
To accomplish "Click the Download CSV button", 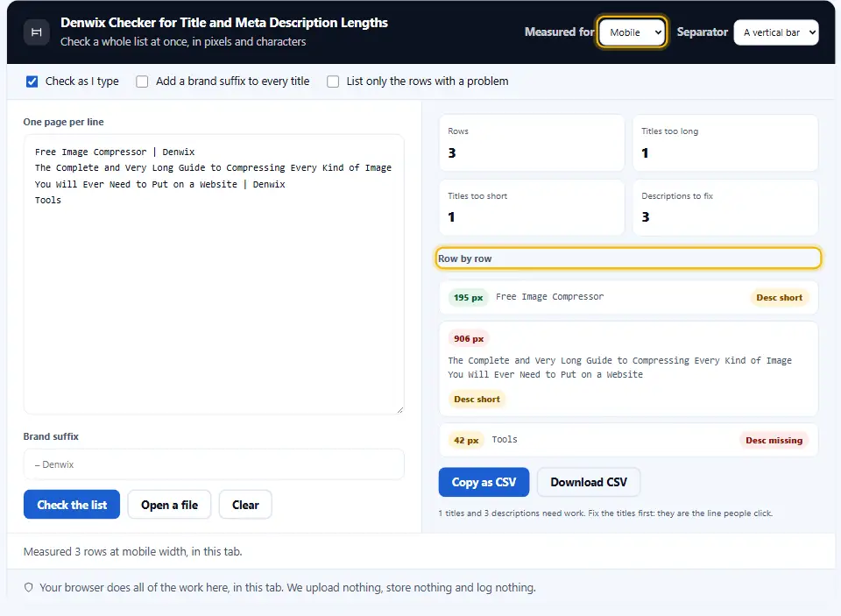I will 589,482.
